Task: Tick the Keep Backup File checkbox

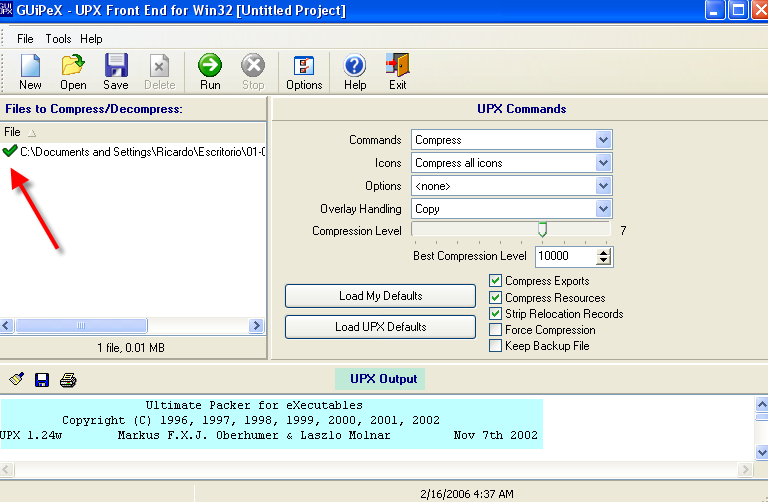Action: click(x=496, y=345)
